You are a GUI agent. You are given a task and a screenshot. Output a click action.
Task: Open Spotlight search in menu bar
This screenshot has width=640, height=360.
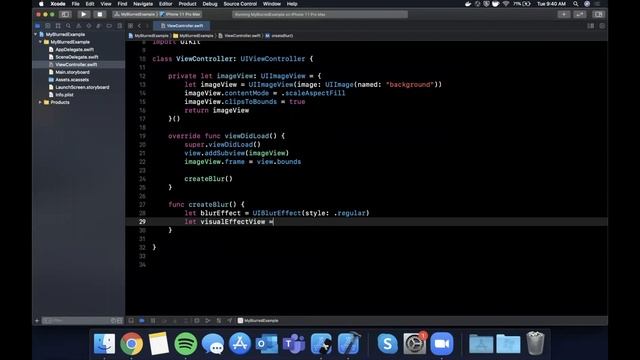(x=576, y=4)
